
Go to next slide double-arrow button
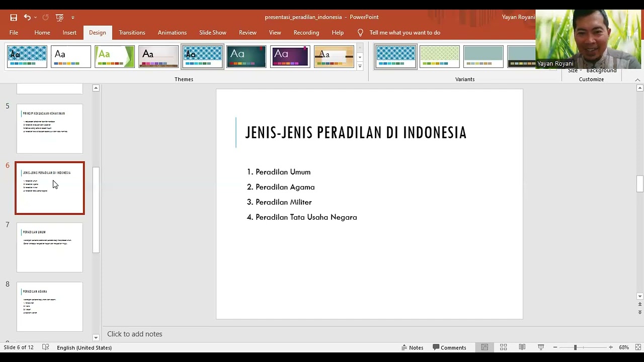pyautogui.click(x=640, y=311)
